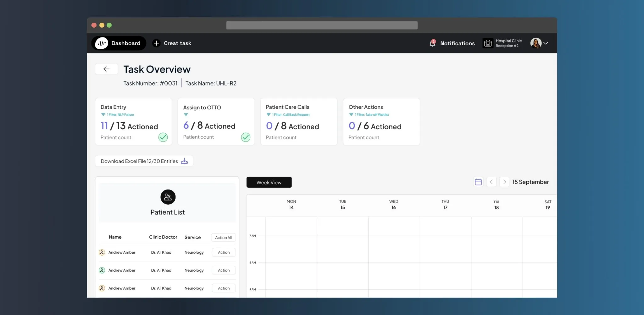Open Notifications bell icon
Screen dimensions: 644x315
pos(433,43)
